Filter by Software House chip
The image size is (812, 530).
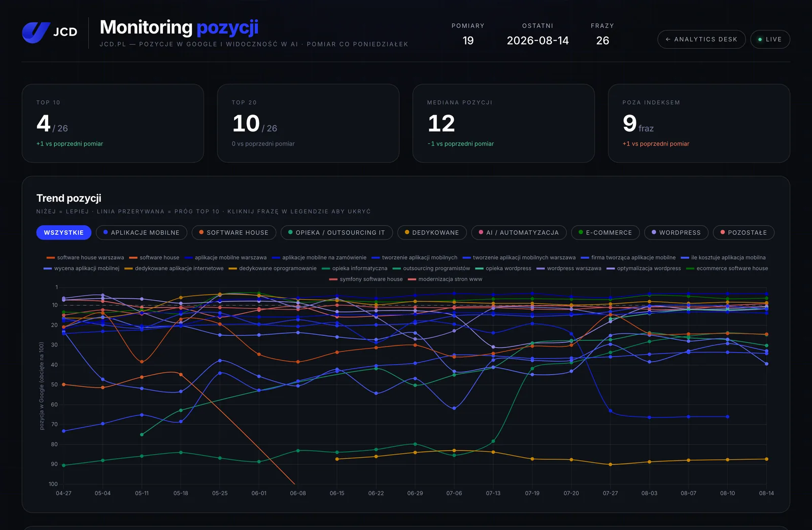coord(234,233)
